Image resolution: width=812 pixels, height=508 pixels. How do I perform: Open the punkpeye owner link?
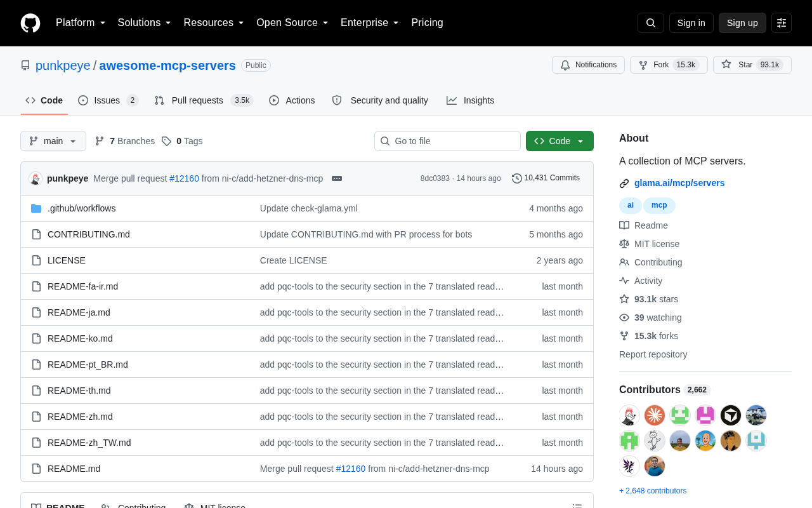(x=63, y=65)
